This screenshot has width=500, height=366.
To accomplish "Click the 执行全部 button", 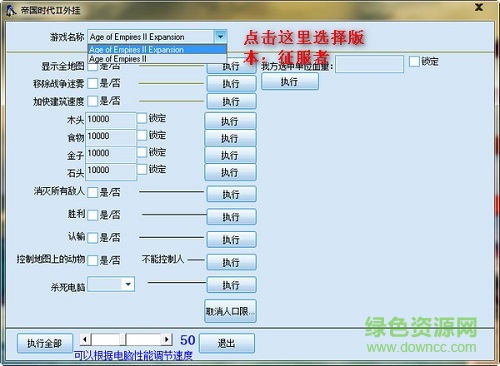I will [45, 343].
